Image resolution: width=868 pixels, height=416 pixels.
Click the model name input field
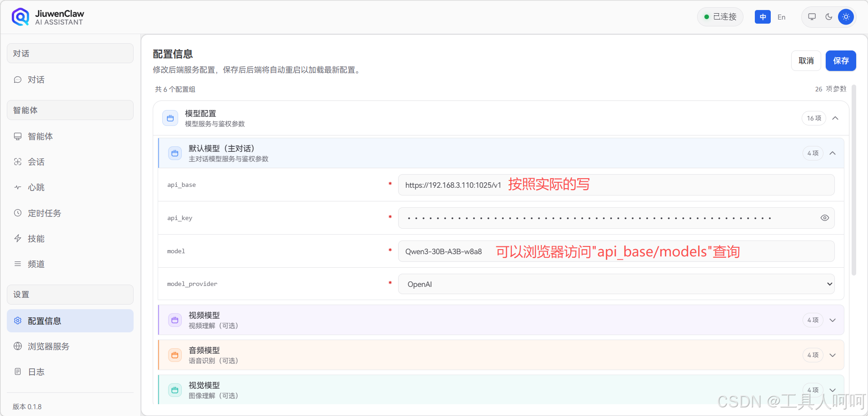616,251
